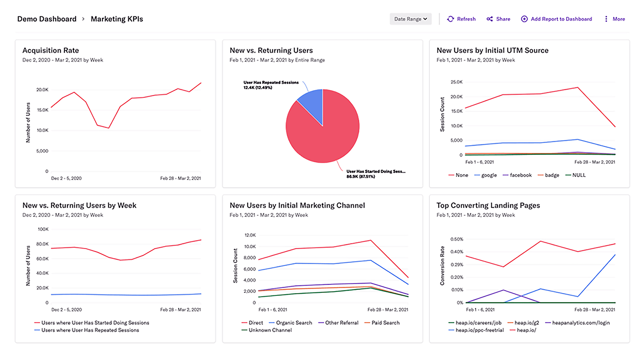Toggle the heap.io/ legend series
This screenshot has height=356, width=644.
522,330
